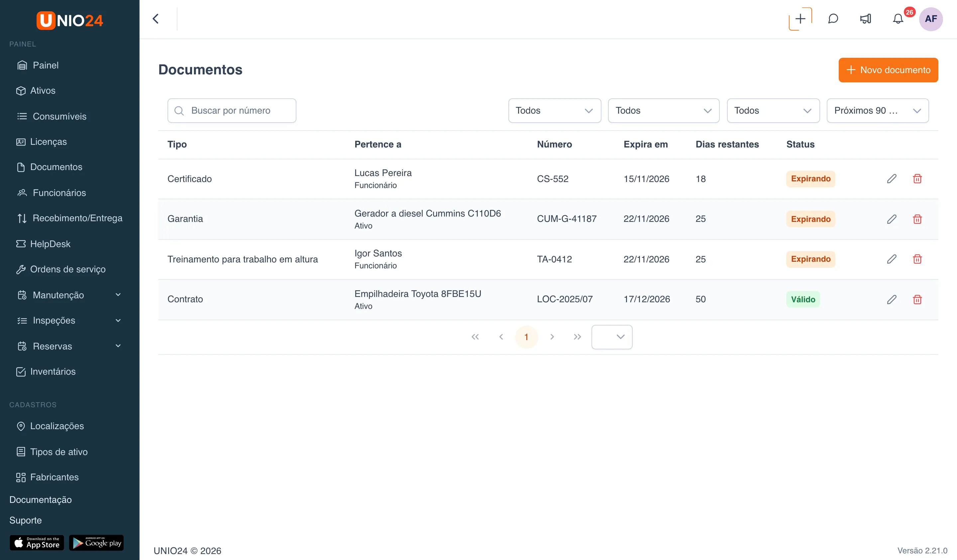Open the Documentação link
This screenshot has width=957, height=560.
coord(40,499)
